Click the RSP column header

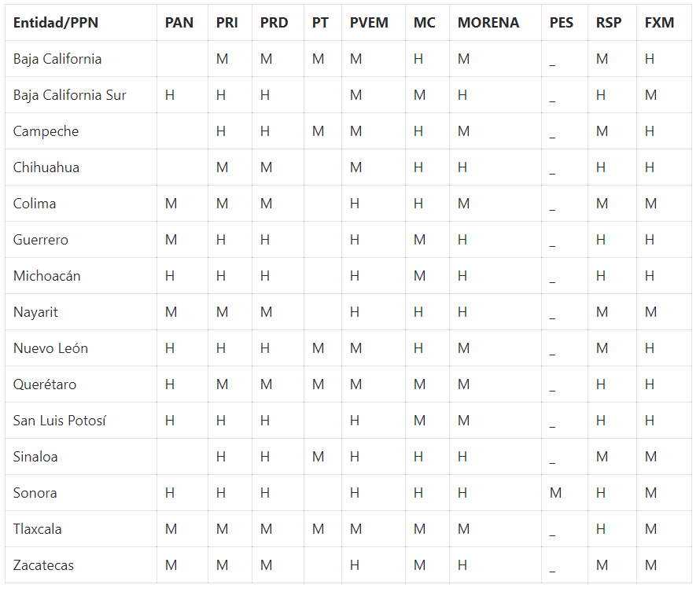609,23
